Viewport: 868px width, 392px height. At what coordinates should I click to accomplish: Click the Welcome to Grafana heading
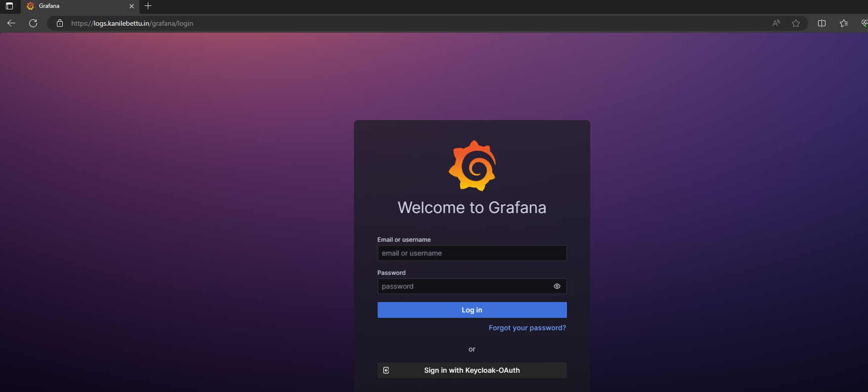(x=472, y=208)
